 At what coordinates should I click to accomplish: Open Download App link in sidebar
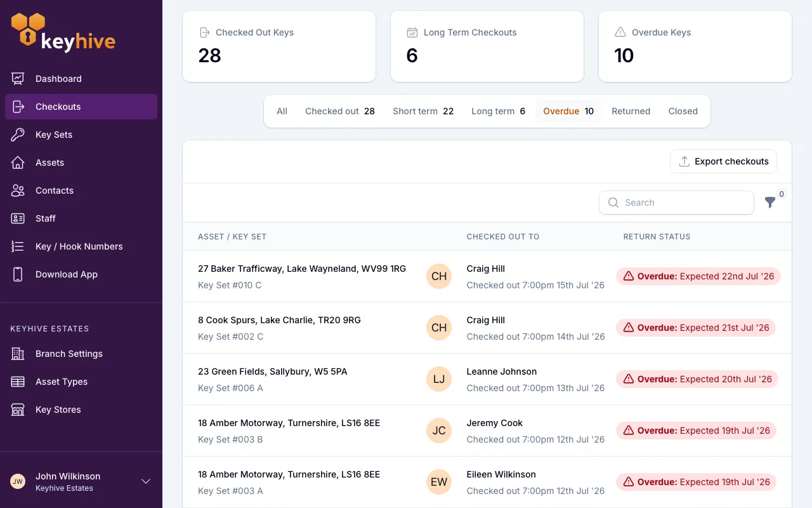click(x=81, y=274)
